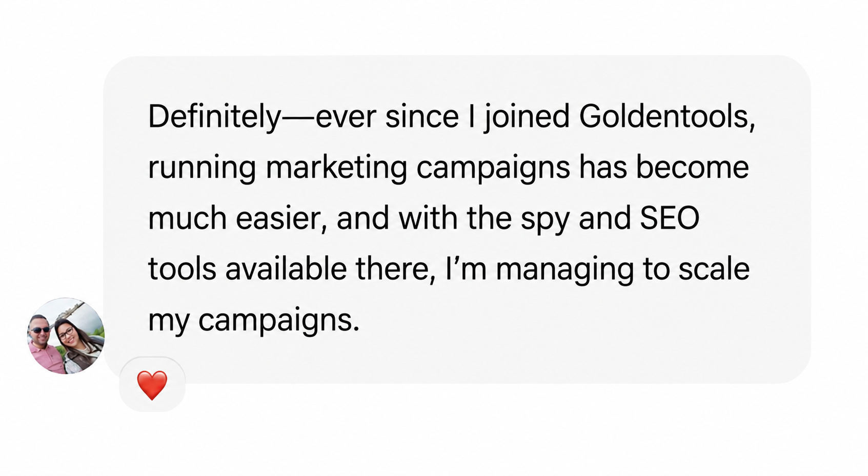
Task: Click the word Goldentools in message
Action: [x=667, y=116]
